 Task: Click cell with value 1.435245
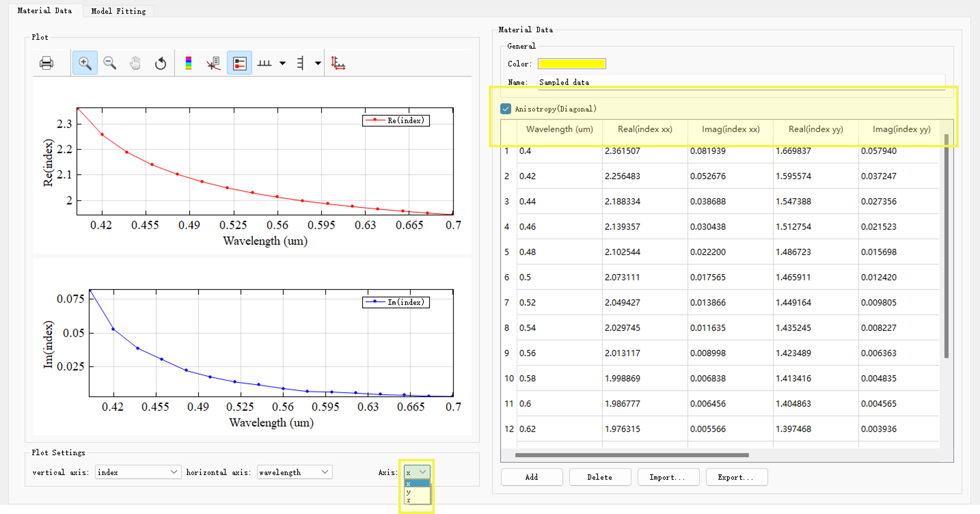(816, 328)
